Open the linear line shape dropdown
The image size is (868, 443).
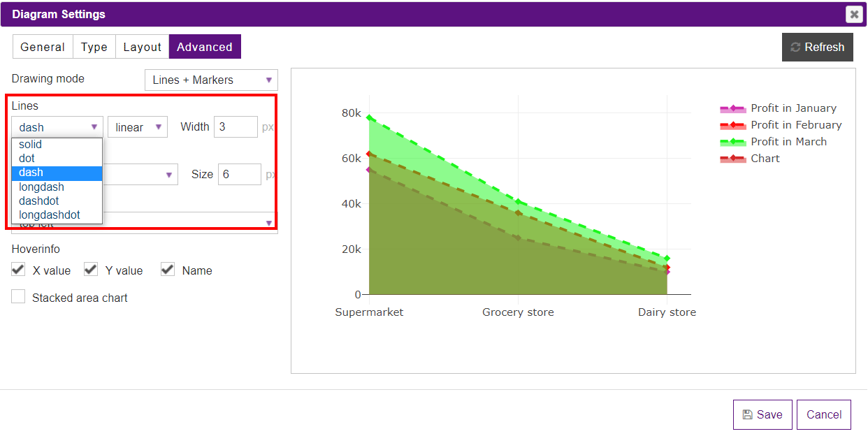(138, 127)
